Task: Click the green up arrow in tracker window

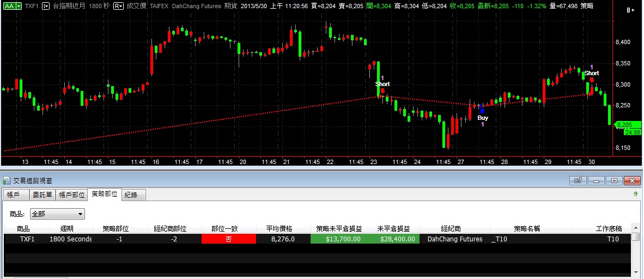Action: [x=636, y=193]
